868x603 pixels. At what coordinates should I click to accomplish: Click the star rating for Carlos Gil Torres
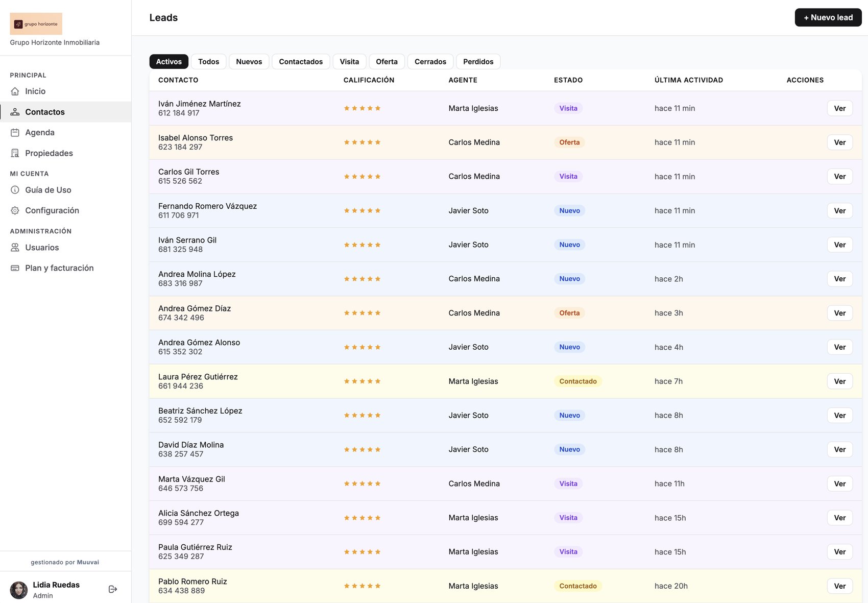pos(362,177)
